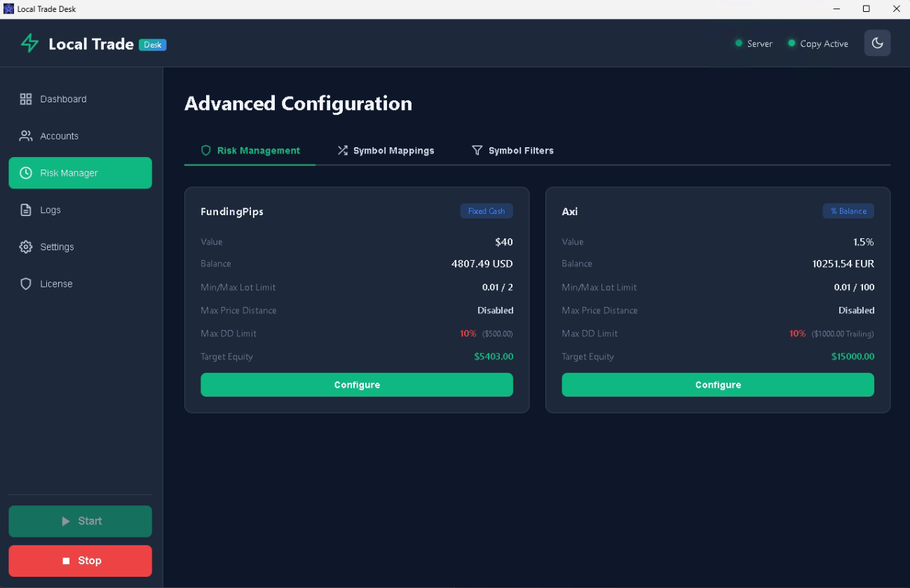Click the Server status green dot
Image resolution: width=910 pixels, height=588 pixels.
click(738, 43)
